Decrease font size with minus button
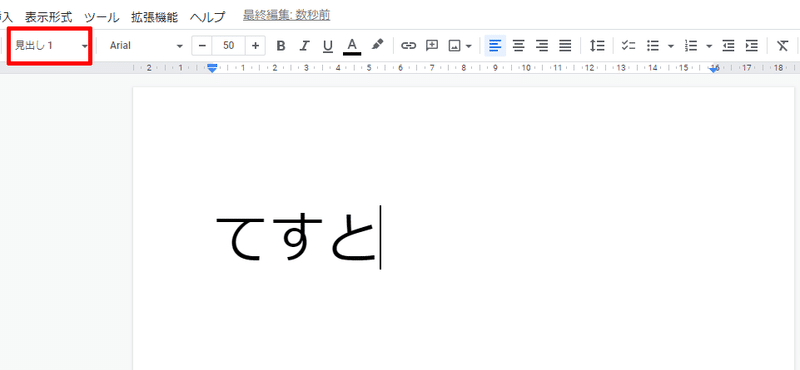The image size is (800, 370). click(x=202, y=46)
